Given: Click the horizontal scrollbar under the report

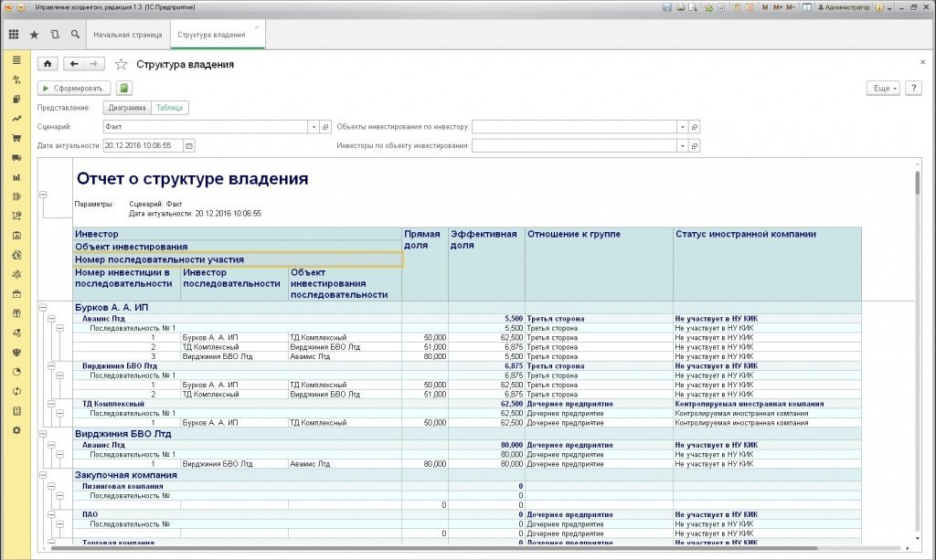Looking at the screenshot, I should point(434,548).
